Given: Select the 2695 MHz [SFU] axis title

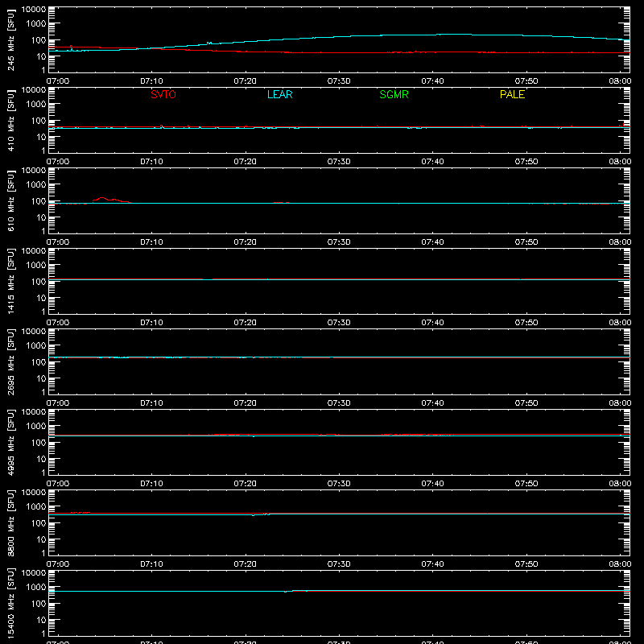Looking at the screenshot, I should point(11,361).
